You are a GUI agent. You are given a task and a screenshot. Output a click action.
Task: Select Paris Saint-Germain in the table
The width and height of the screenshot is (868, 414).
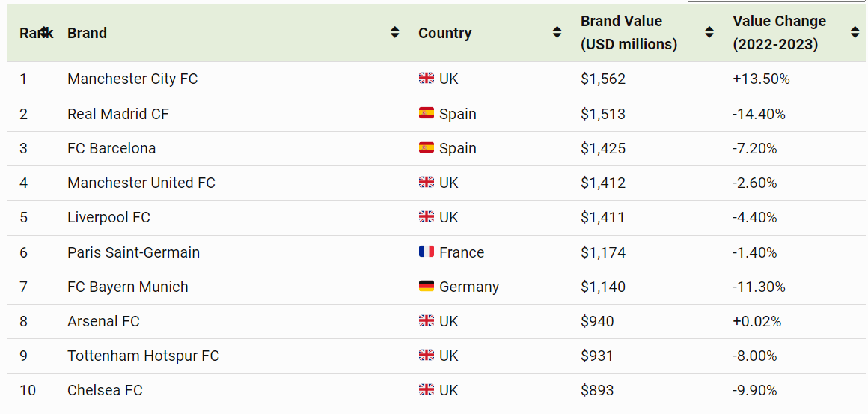[x=133, y=252]
